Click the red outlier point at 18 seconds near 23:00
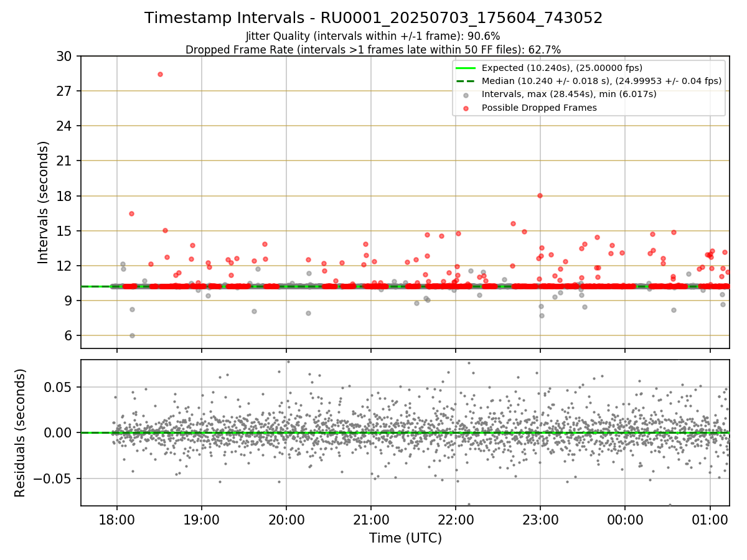Viewport: 747px width, 560px height. [x=540, y=195]
